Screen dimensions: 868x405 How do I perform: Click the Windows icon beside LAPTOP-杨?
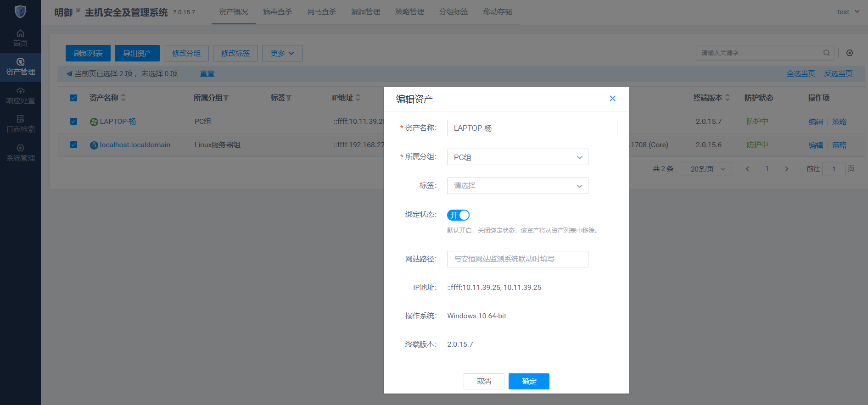pyautogui.click(x=94, y=122)
